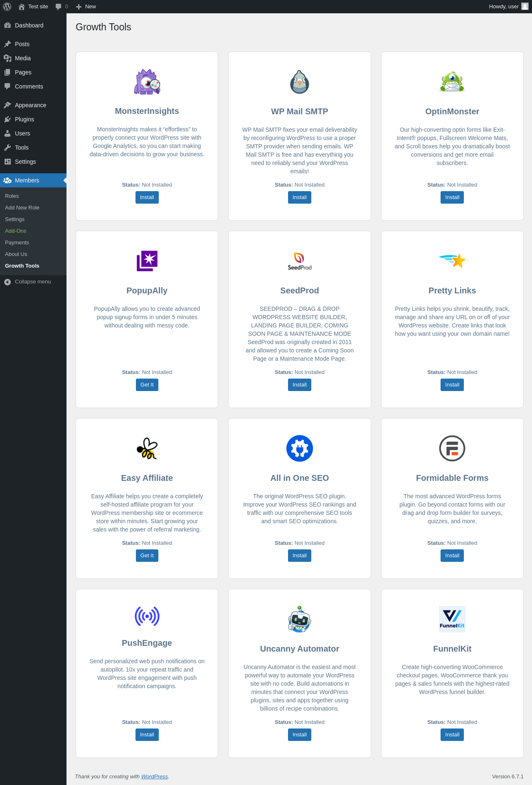Viewport: 532px width, 785px height.
Task: Go to the Dashboard menu item
Action: pyautogui.click(x=33, y=25)
